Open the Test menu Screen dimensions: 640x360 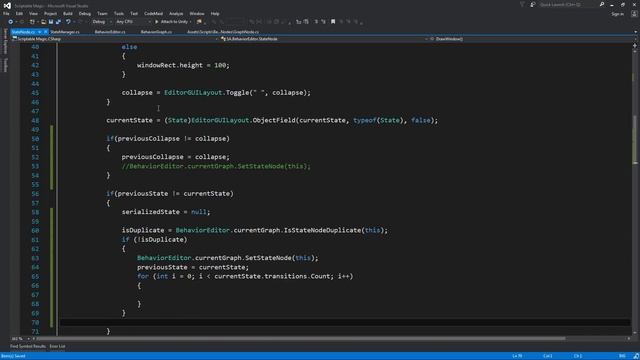point(134,14)
